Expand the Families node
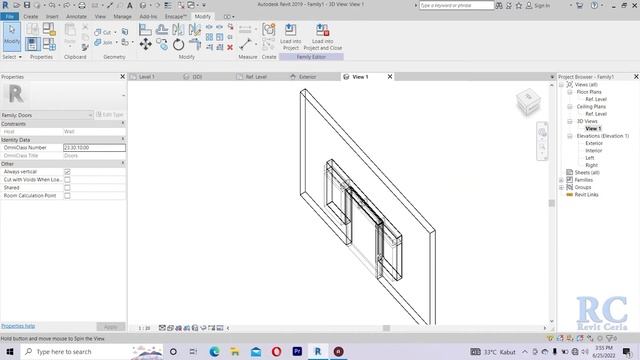 tap(561, 180)
